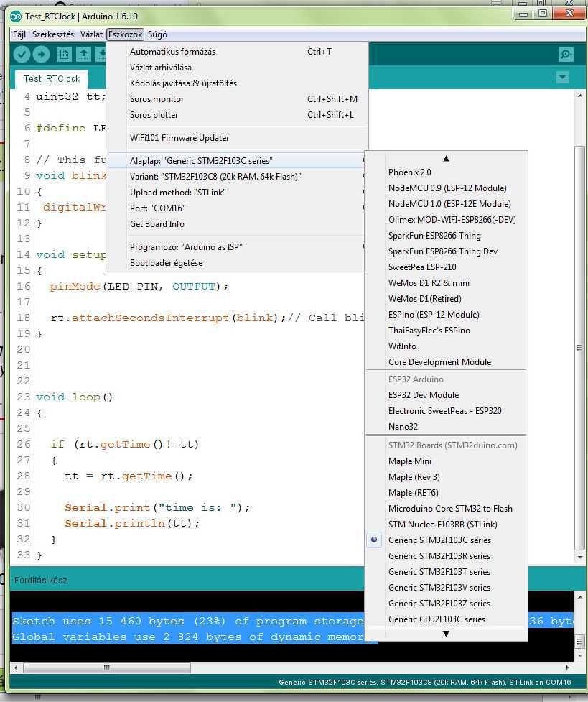Open the Serial Monitor magnifier icon
Screen dimensions: 588x702
tap(566, 55)
